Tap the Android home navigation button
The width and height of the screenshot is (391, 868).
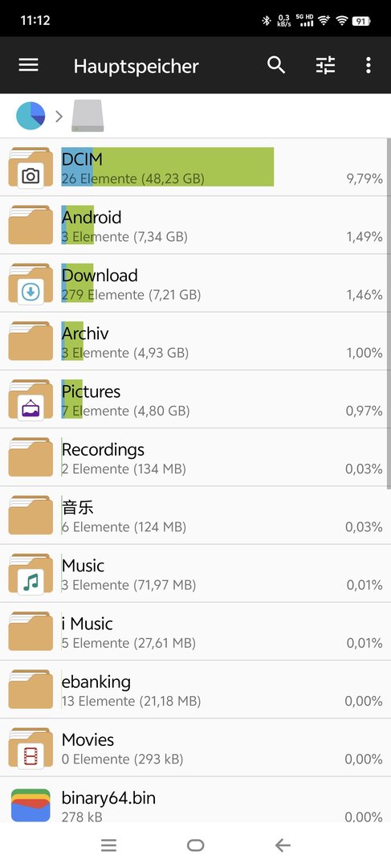[x=195, y=845]
